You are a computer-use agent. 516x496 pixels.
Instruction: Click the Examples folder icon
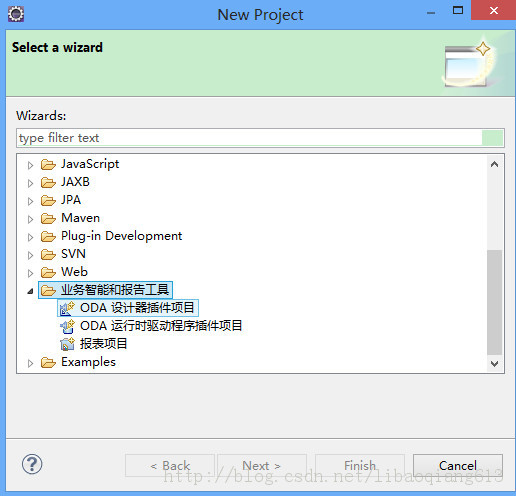(x=48, y=363)
